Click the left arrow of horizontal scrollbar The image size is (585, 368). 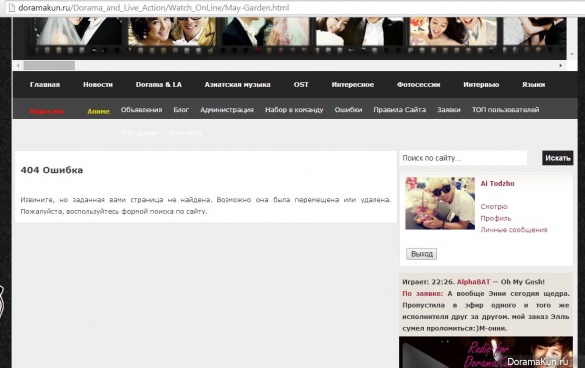coord(18,65)
